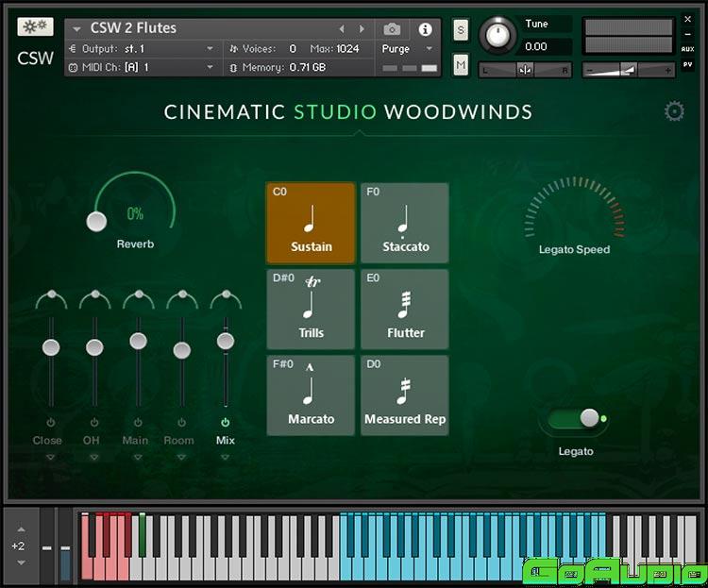Image resolution: width=708 pixels, height=588 pixels.
Task: Pick the Measured Rep articulation
Action: point(405,395)
